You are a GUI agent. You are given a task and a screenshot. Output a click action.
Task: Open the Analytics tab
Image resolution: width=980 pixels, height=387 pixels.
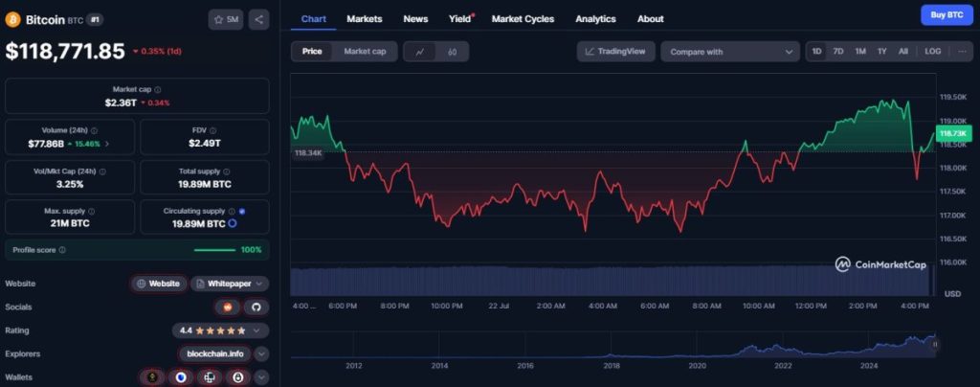coord(595,19)
